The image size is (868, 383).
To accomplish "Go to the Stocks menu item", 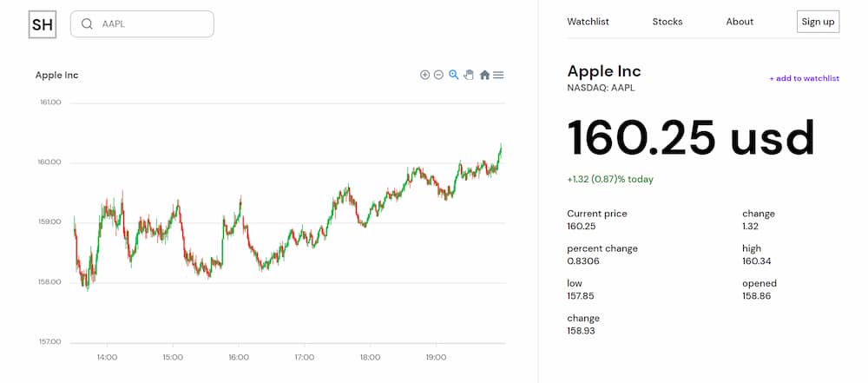I will pos(667,22).
